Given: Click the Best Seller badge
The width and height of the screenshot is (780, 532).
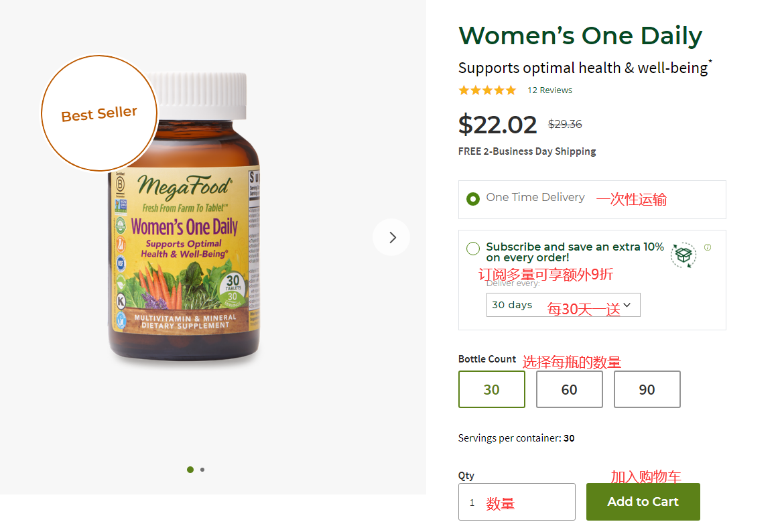Looking at the screenshot, I should pyautogui.click(x=99, y=113).
